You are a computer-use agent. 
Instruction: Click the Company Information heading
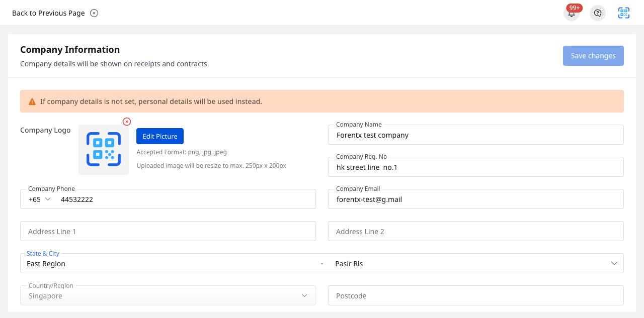point(70,49)
